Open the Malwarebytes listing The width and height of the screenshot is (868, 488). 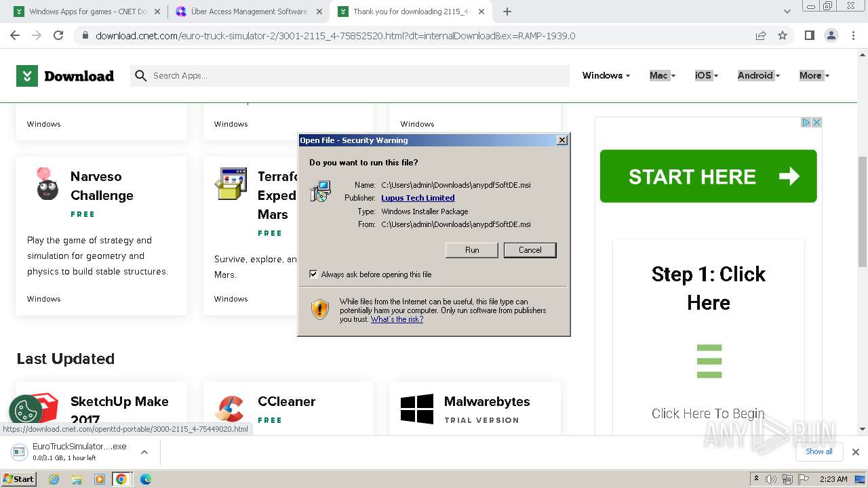(x=488, y=401)
